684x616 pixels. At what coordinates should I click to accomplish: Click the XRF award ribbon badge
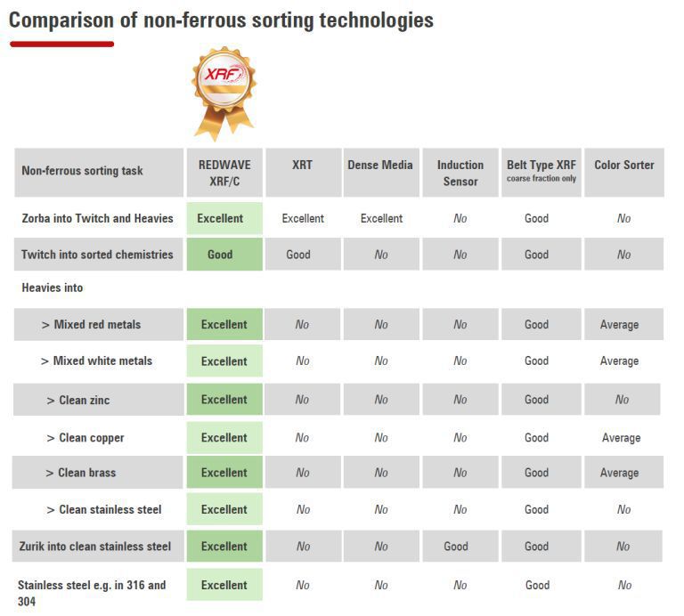click(x=224, y=88)
